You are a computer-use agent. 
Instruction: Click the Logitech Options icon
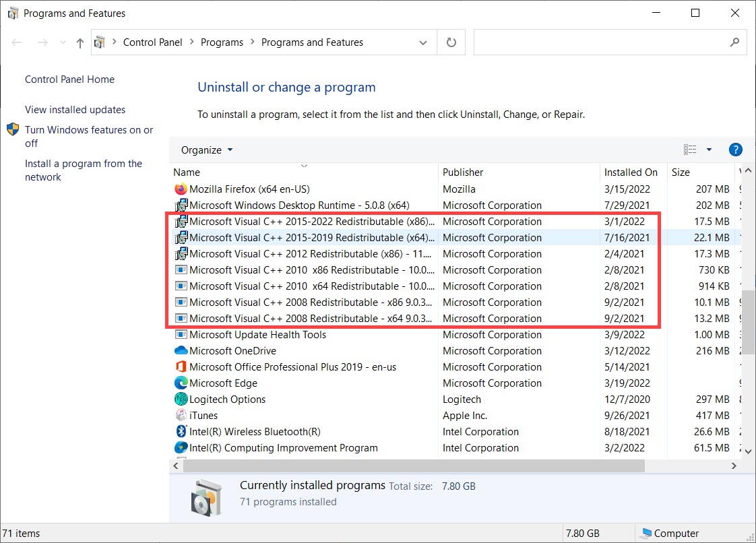[x=181, y=399]
